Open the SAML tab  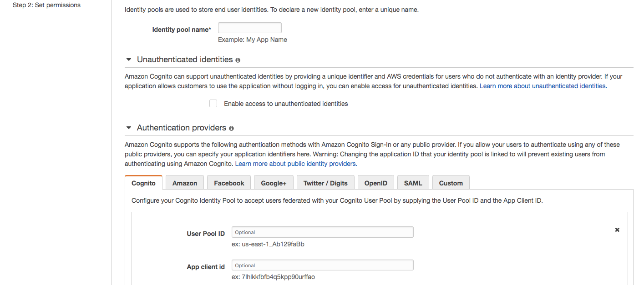[x=413, y=183]
